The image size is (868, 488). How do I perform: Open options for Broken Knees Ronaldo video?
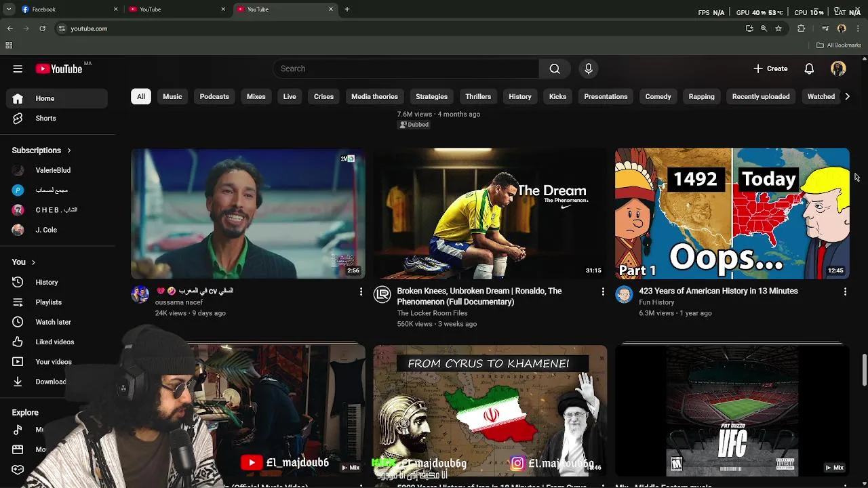coord(603,291)
